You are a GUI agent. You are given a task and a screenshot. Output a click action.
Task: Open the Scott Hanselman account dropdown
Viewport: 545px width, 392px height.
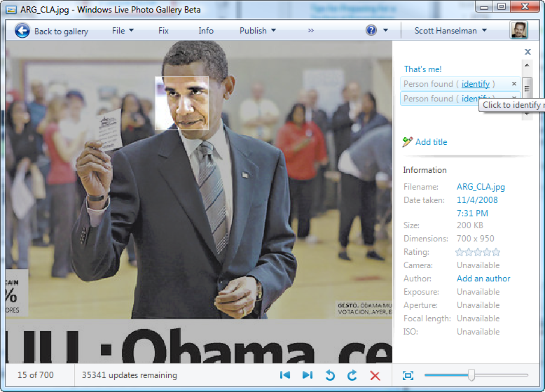tap(450, 31)
